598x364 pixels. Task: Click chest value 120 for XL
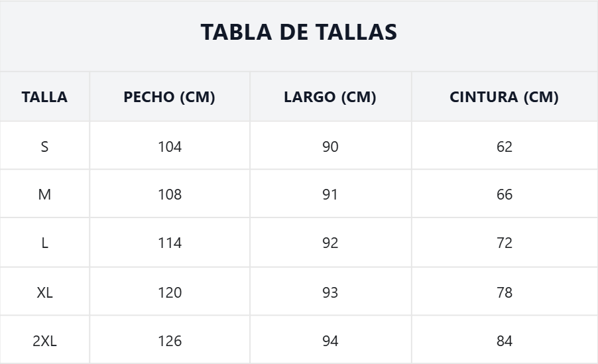pos(170,292)
